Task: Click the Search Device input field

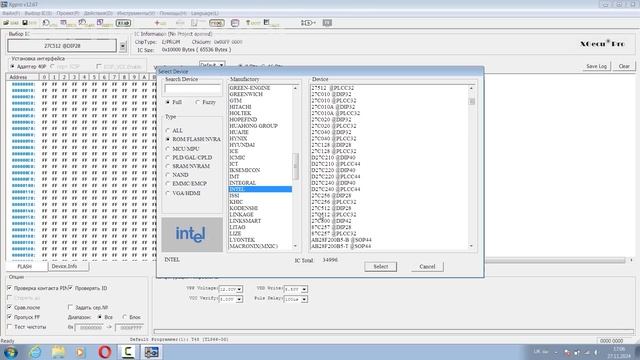Action: (192, 89)
